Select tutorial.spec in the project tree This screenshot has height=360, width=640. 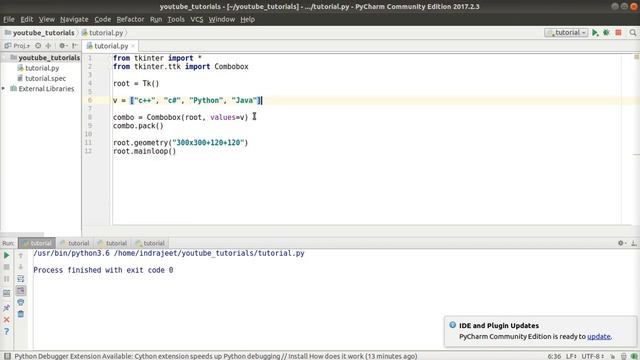pos(41,78)
